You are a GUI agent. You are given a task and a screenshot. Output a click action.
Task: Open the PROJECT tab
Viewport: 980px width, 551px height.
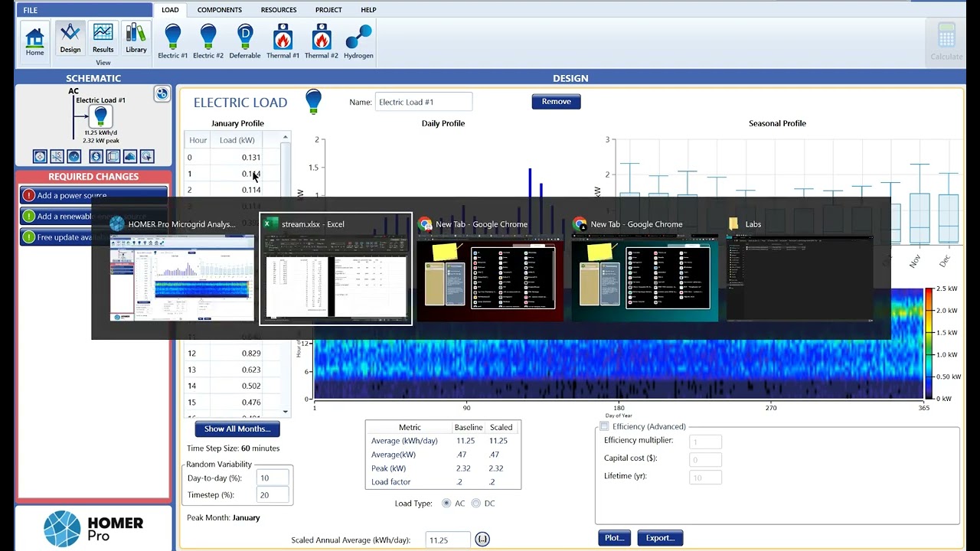pos(328,10)
